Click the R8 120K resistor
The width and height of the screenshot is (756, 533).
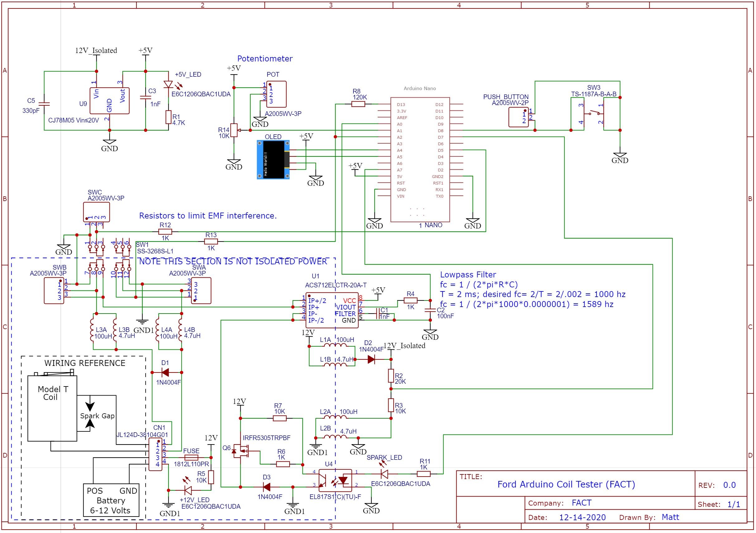(358, 104)
